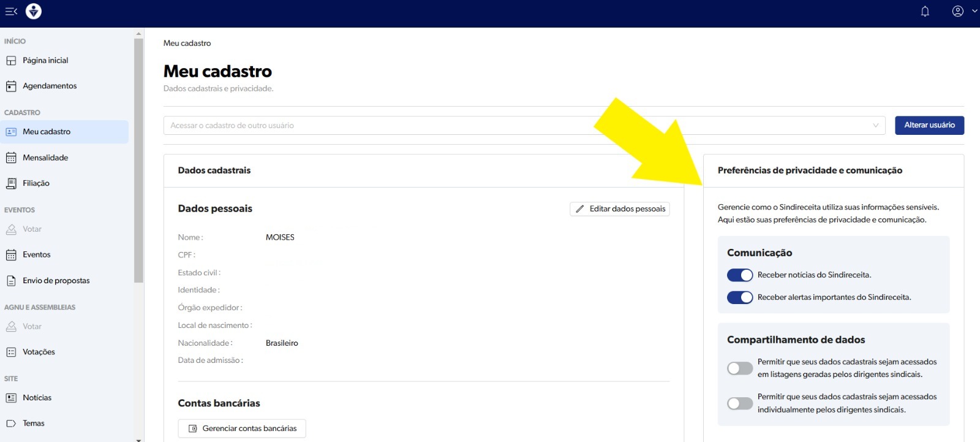
Task: Disable Receber notícias do Sindireceita toggle
Action: click(740, 275)
